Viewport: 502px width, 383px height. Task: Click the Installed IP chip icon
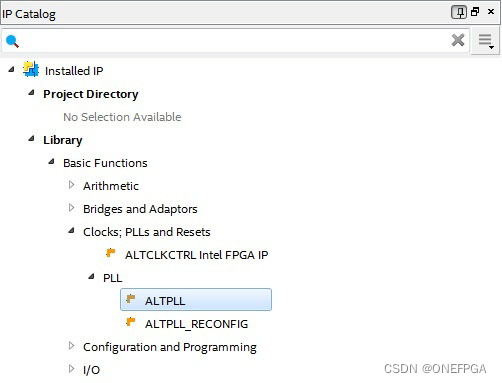coord(31,69)
